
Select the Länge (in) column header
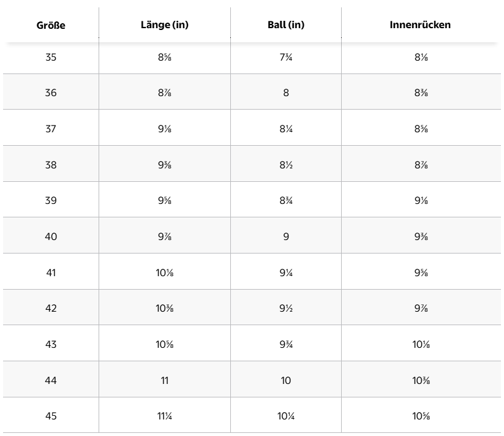165,24
